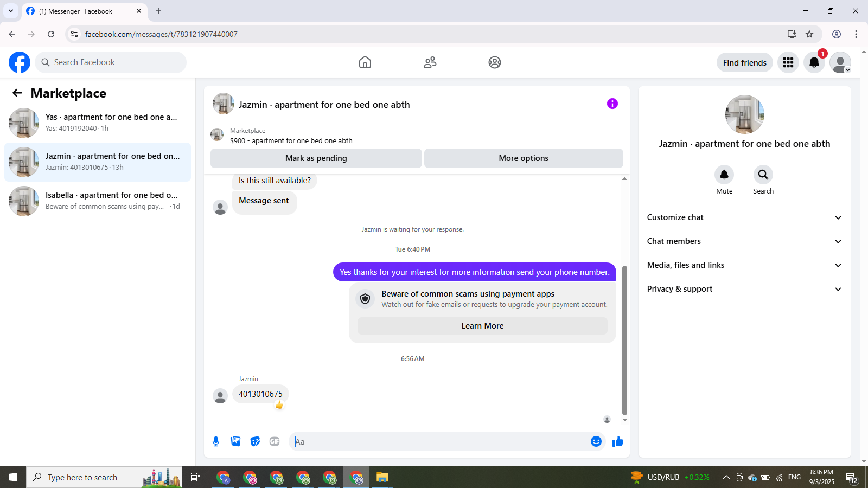Image resolution: width=868 pixels, height=488 pixels.
Task: Open the account profile avatar menu
Action: click(x=840, y=62)
